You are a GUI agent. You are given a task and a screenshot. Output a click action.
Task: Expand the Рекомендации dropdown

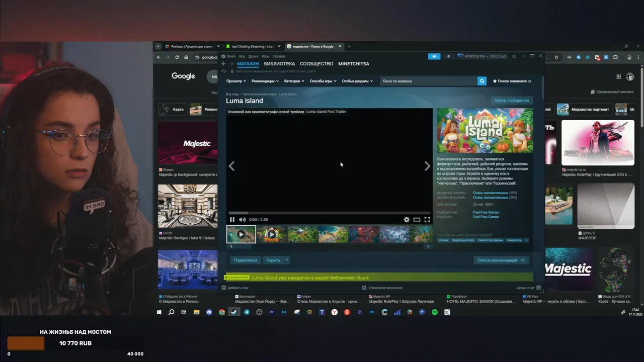pyautogui.click(x=265, y=81)
